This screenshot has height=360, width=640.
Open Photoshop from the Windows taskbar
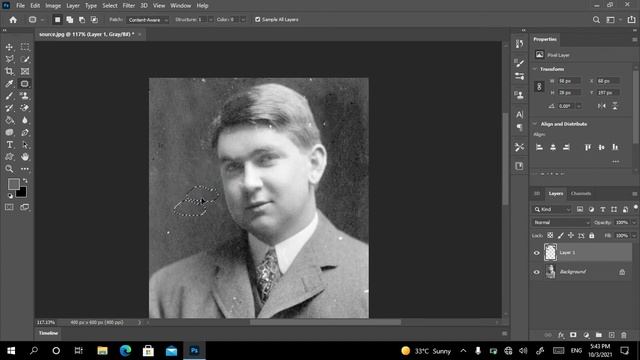[x=194, y=351]
